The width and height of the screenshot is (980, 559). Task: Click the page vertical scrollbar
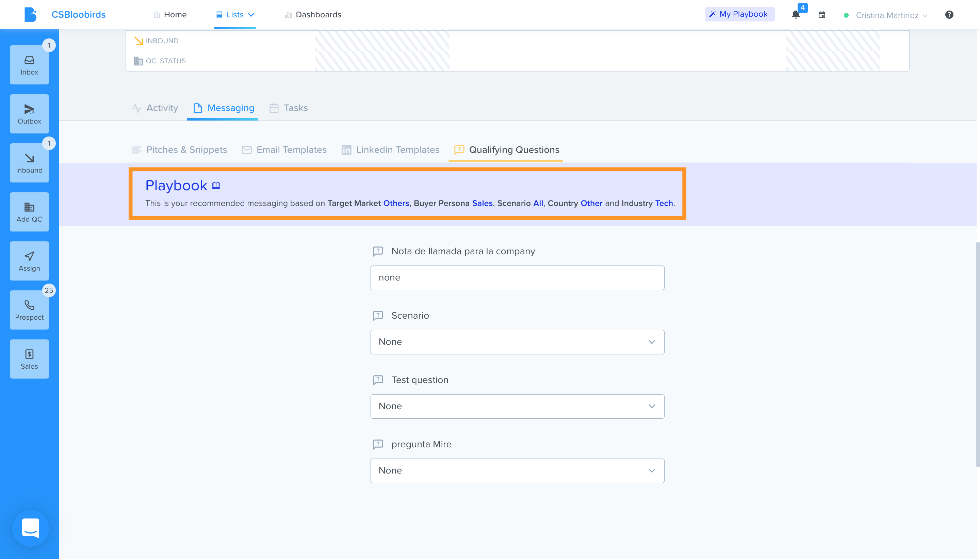tap(978, 354)
